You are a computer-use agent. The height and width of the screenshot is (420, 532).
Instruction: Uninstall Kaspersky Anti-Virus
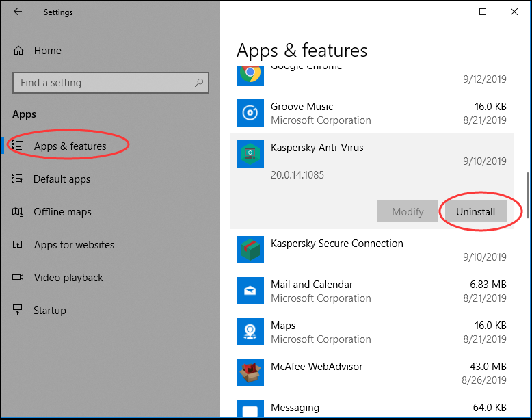475,211
